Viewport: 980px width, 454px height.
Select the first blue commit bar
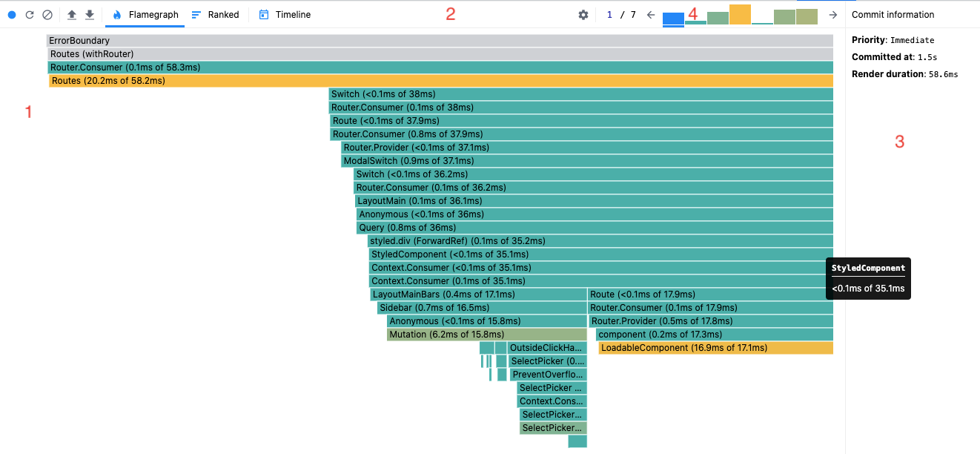(x=673, y=16)
